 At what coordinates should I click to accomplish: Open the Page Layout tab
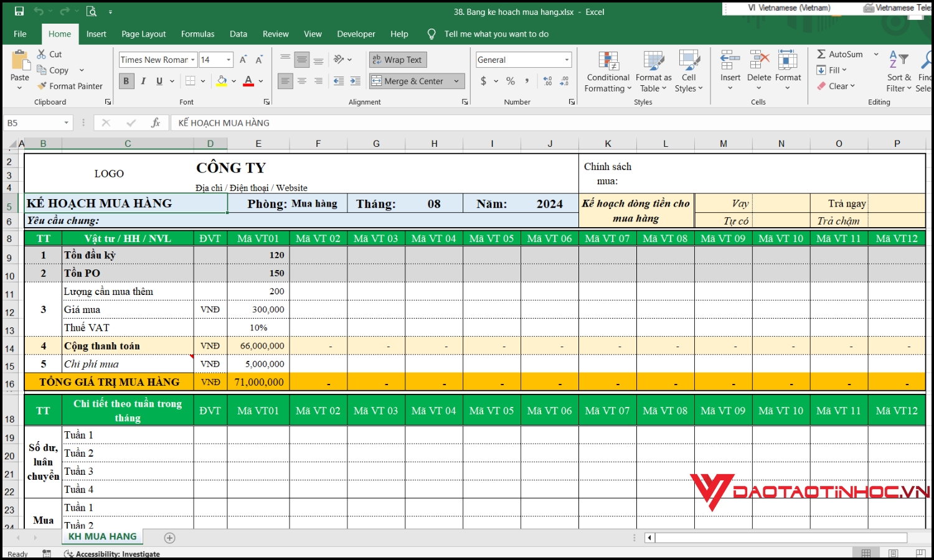click(x=143, y=34)
